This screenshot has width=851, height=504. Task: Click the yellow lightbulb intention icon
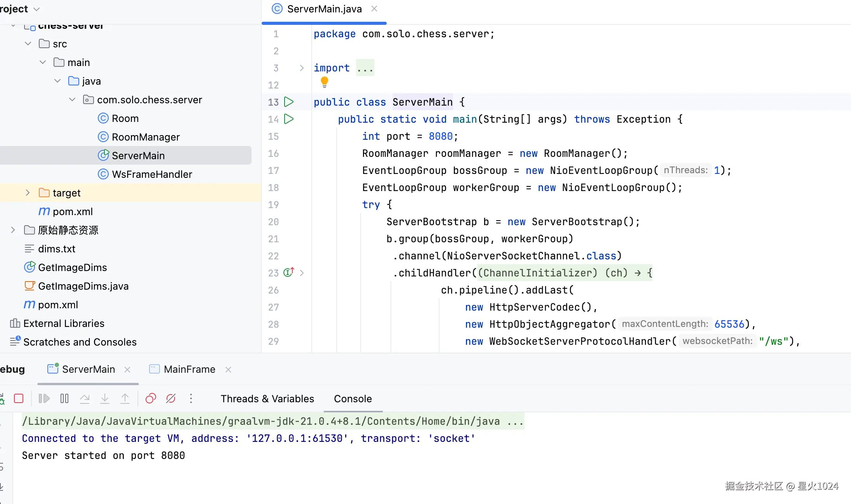click(325, 82)
